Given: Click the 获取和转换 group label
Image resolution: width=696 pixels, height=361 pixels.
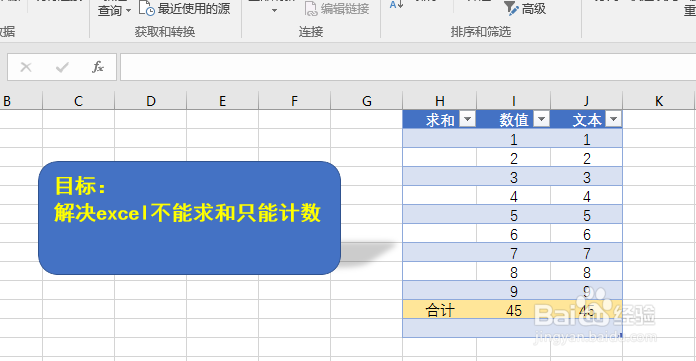Looking at the screenshot, I should (x=165, y=32).
